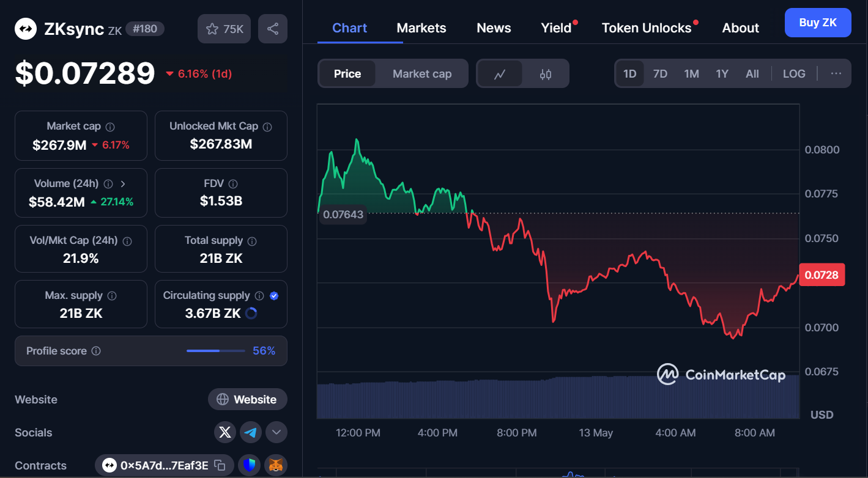868x478 pixels.
Task: Set chart range to 1Y
Action: coord(722,74)
